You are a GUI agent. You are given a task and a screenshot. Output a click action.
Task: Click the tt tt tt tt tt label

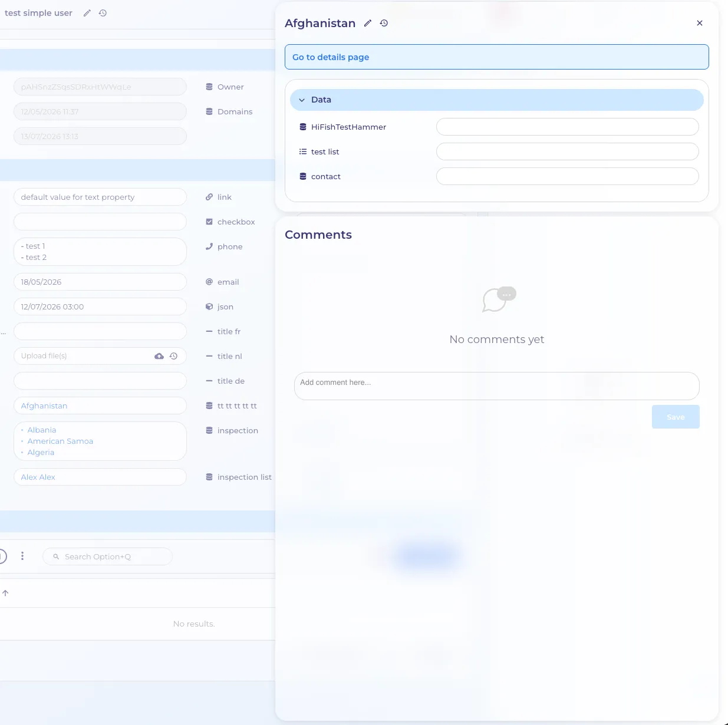click(x=237, y=406)
